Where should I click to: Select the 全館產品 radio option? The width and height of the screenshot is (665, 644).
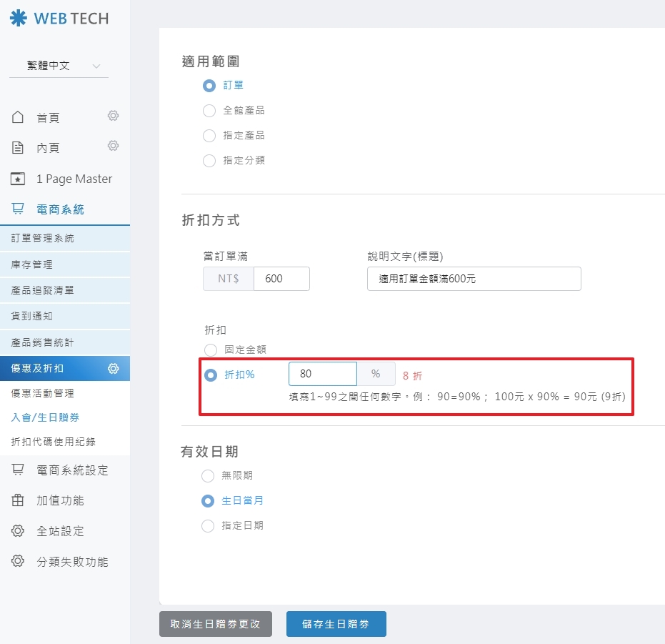coord(209,111)
